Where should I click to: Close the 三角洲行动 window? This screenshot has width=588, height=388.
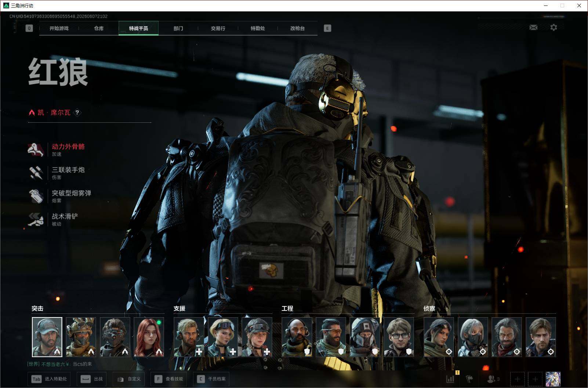(x=579, y=6)
